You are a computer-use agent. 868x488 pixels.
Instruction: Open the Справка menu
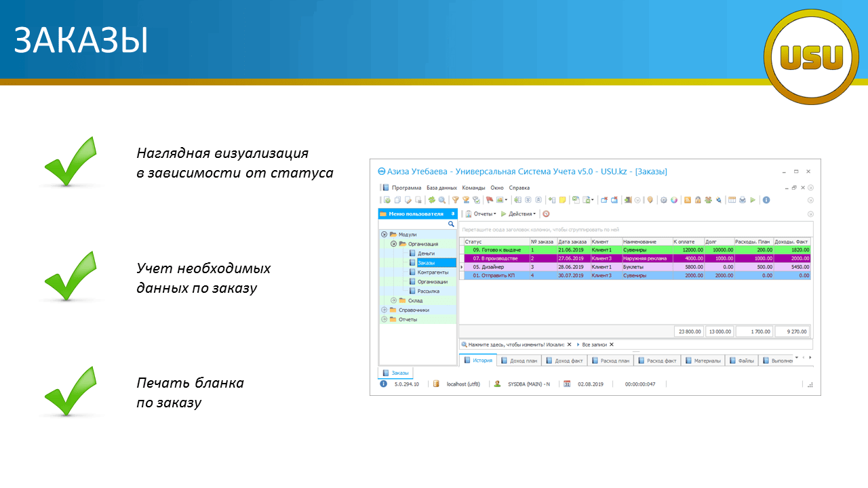519,188
